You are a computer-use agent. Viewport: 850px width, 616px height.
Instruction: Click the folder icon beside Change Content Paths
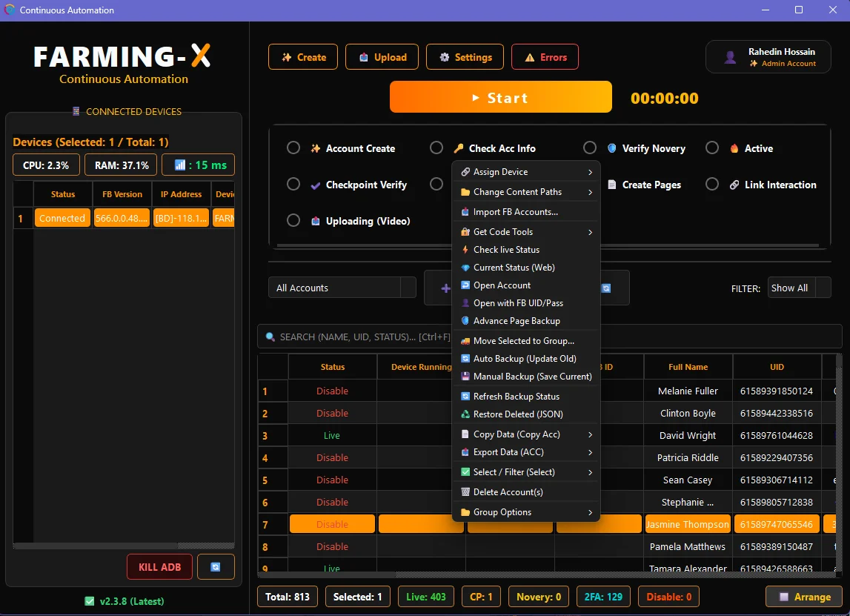pyautogui.click(x=465, y=192)
